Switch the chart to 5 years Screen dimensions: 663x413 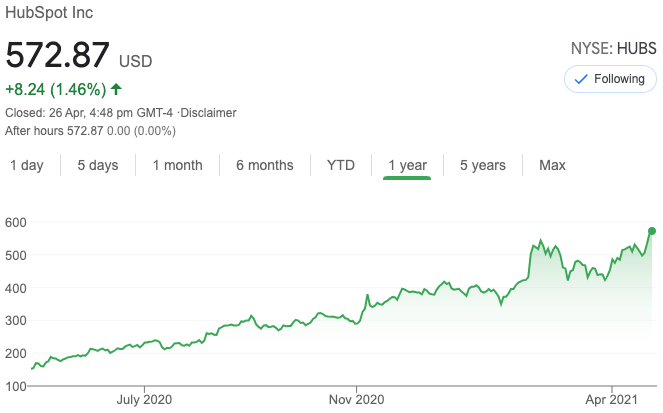coord(483,165)
